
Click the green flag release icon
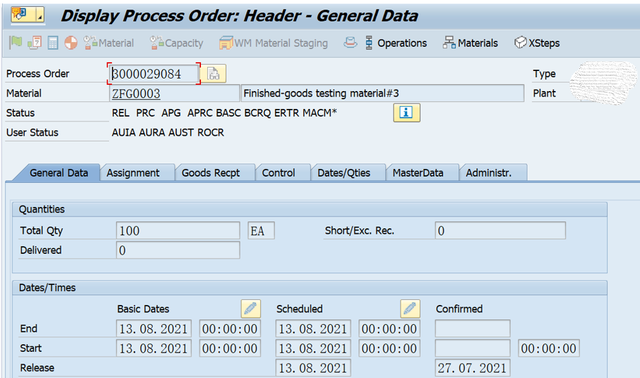click(x=16, y=42)
